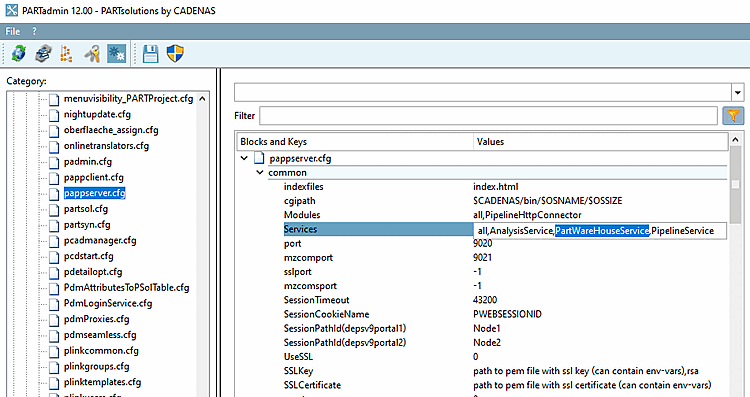Click the Services value edit field
The width and height of the screenshot is (750, 397).
600,231
